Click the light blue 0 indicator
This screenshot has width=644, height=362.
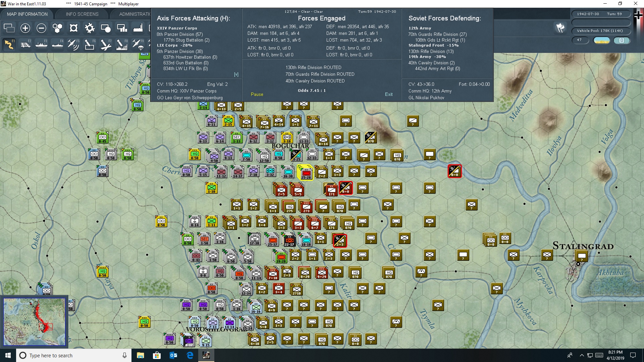point(622,40)
